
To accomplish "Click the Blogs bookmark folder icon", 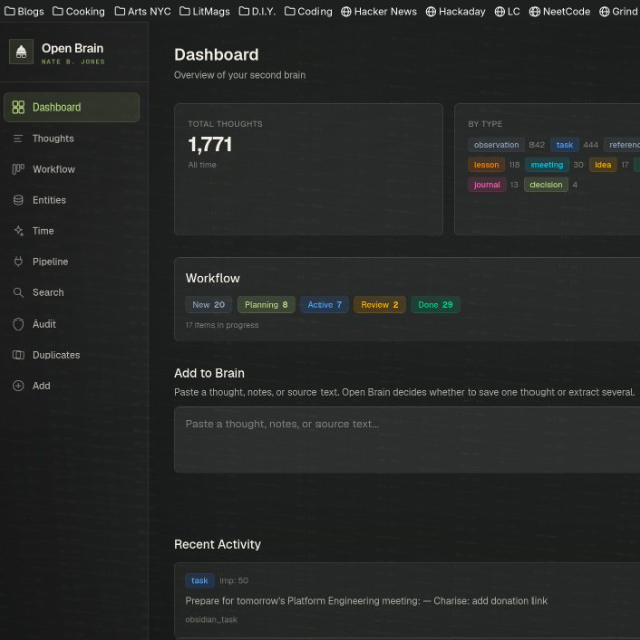I will pos(10,11).
